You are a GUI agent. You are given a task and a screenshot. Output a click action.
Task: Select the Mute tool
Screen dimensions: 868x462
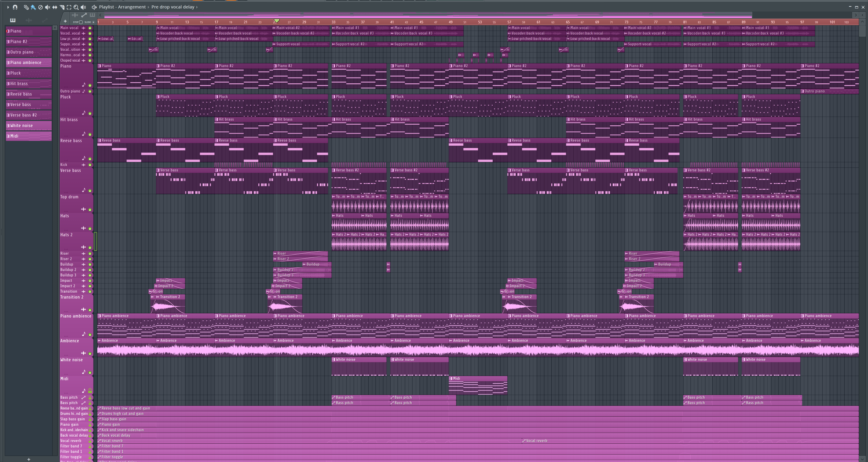pos(47,7)
